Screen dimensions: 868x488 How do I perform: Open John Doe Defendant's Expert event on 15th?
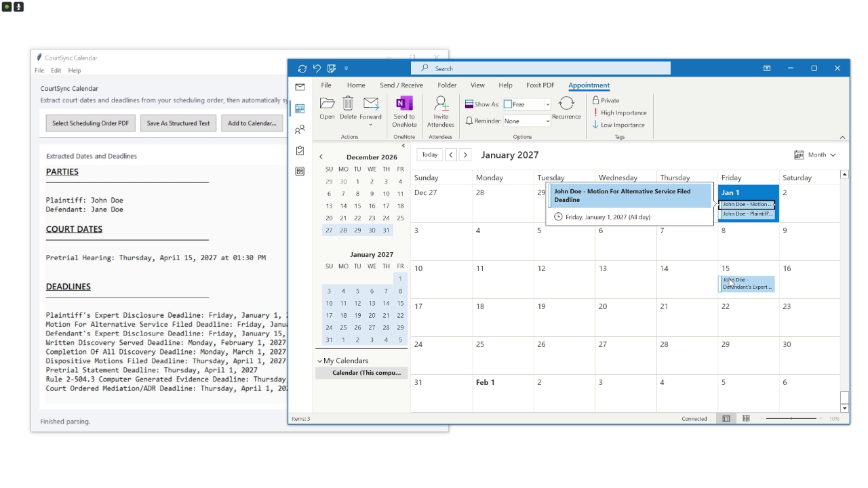747,283
